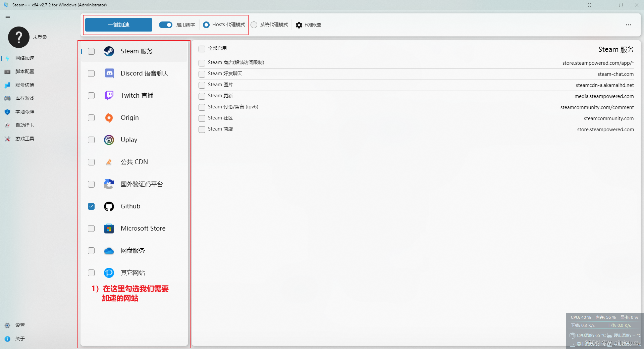Check the Microsoft Store checkbox
Viewport: 644px width, 349px height.
click(91, 229)
